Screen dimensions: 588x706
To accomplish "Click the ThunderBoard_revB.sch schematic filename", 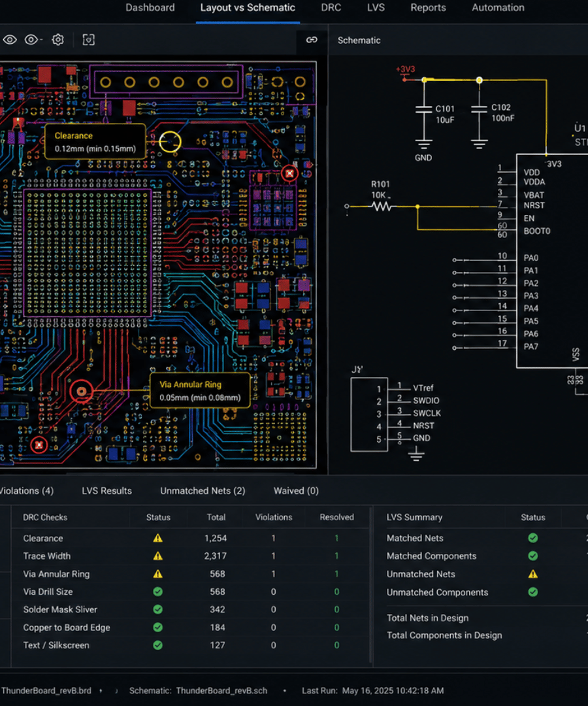I will (221, 691).
